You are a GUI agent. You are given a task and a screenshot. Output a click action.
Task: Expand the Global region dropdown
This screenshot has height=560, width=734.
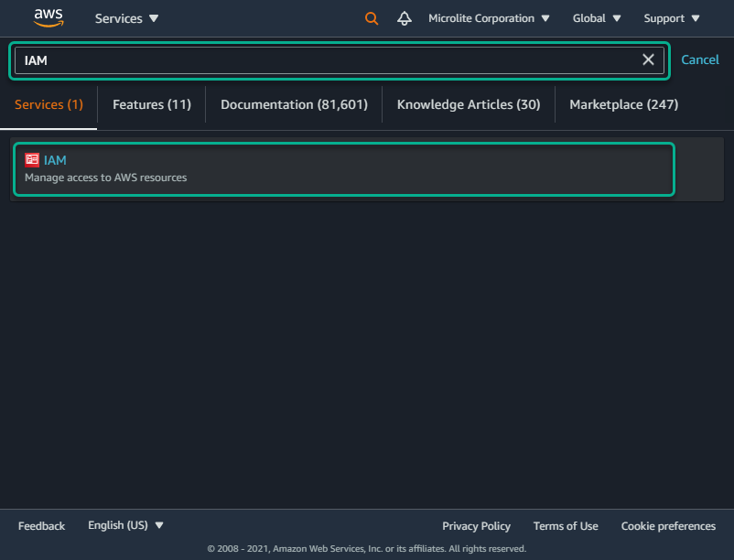click(x=597, y=18)
